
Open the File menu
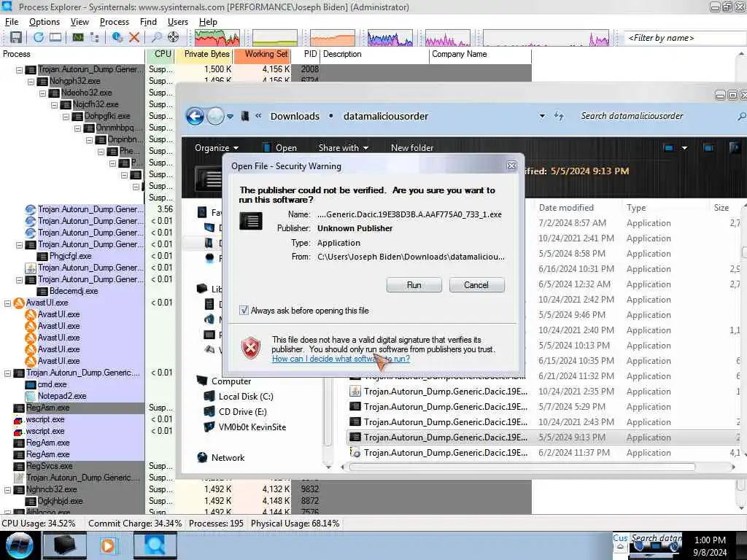pyautogui.click(x=12, y=22)
